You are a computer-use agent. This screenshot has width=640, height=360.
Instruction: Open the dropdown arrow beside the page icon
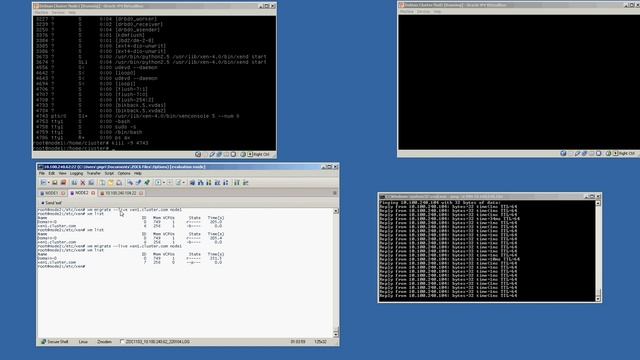click(184, 182)
